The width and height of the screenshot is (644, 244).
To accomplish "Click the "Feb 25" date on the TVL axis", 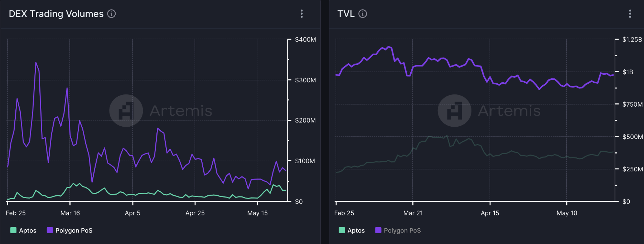I will coord(344,213).
